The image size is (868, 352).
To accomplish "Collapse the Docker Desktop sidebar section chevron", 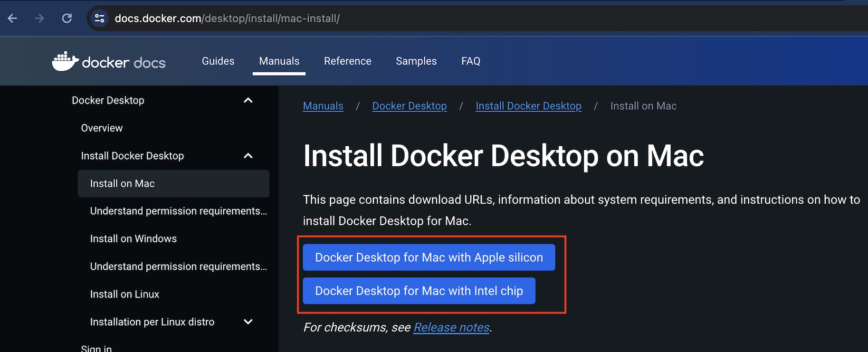I will click(x=248, y=100).
